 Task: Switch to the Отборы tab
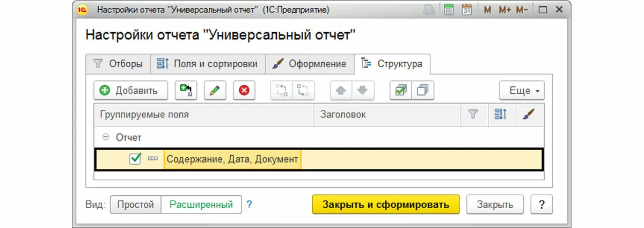pyautogui.click(x=119, y=64)
